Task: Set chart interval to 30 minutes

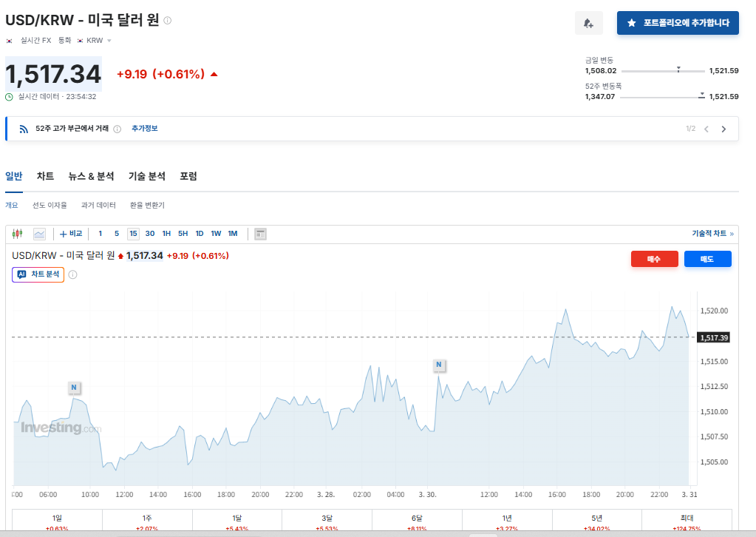Action: (x=150, y=234)
